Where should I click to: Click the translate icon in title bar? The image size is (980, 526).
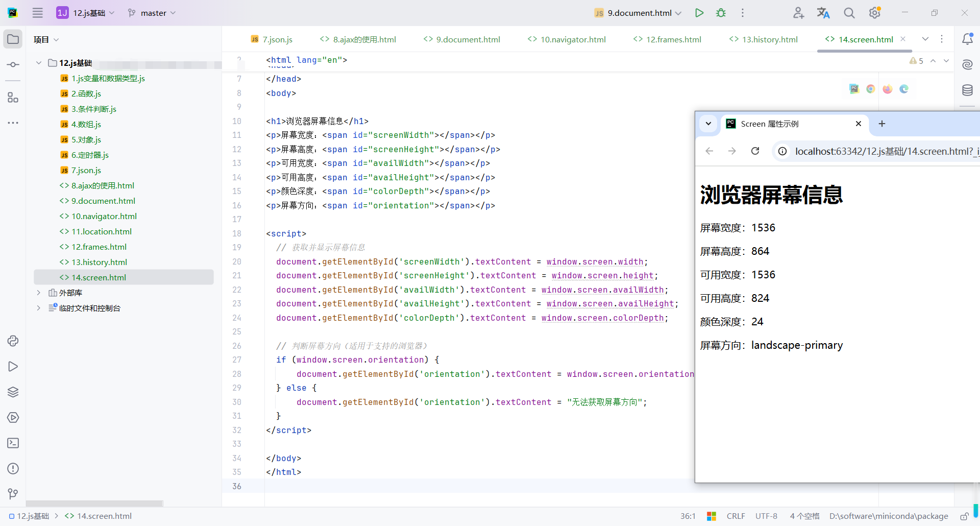(823, 13)
